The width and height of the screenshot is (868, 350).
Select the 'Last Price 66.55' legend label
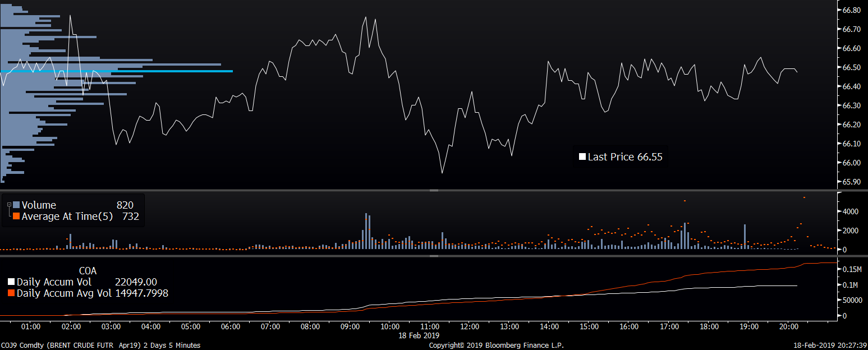(625, 157)
